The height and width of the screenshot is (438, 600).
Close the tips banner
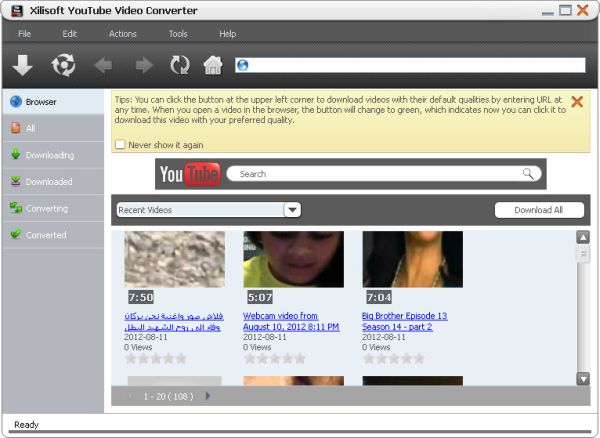(577, 102)
